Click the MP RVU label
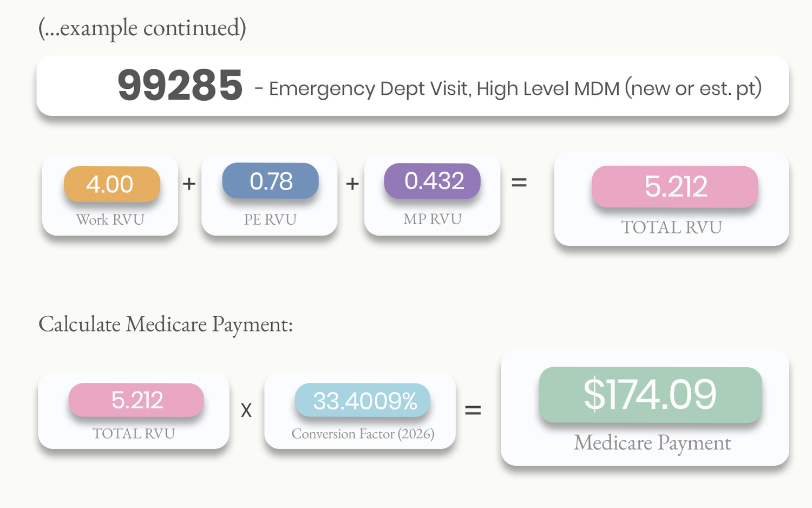 pyautogui.click(x=433, y=219)
